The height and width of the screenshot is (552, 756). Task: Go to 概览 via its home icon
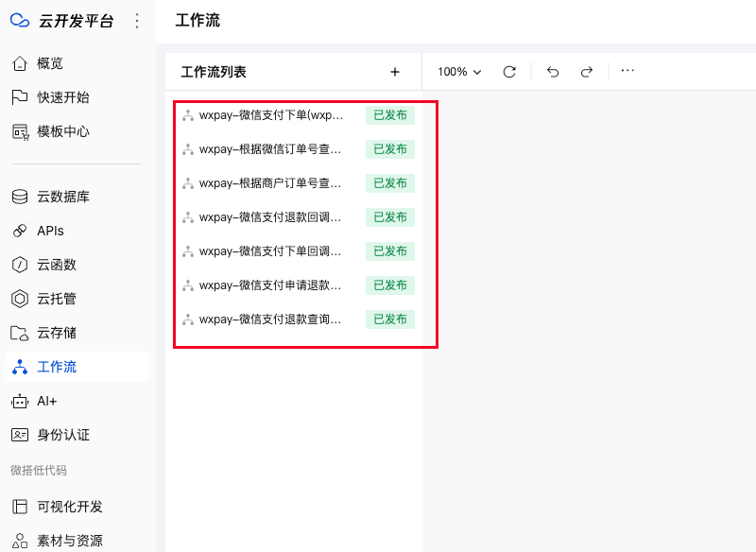(19, 63)
